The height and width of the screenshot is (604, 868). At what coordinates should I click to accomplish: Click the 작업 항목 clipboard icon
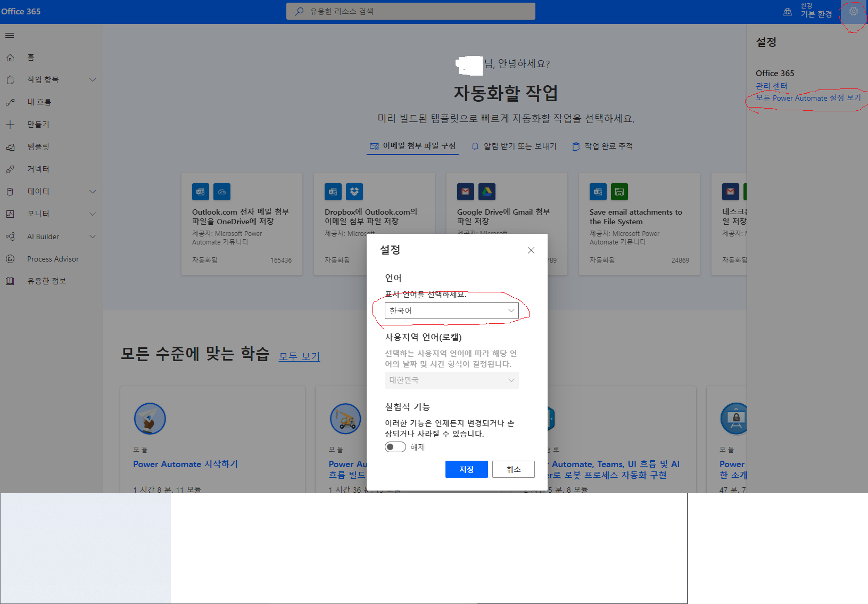pos(10,80)
